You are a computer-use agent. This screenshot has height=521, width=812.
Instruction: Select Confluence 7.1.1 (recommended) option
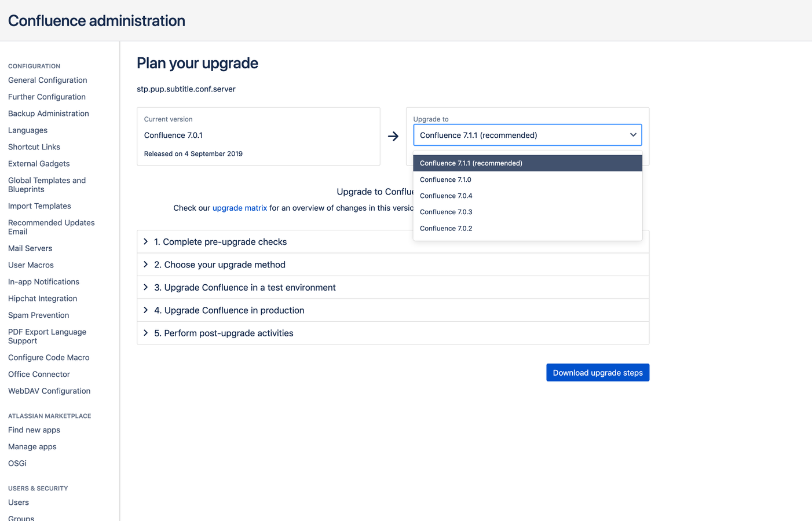click(527, 163)
